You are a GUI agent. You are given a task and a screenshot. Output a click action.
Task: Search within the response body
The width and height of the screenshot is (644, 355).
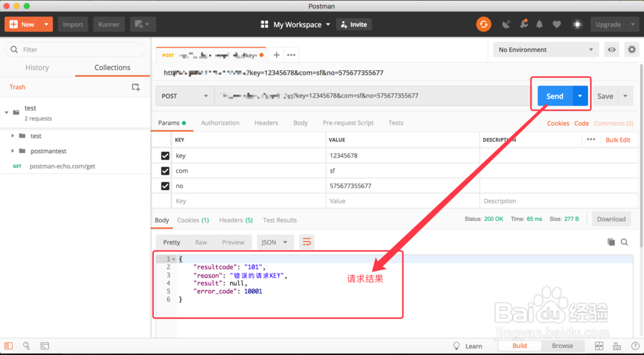pyautogui.click(x=624, y=242)
